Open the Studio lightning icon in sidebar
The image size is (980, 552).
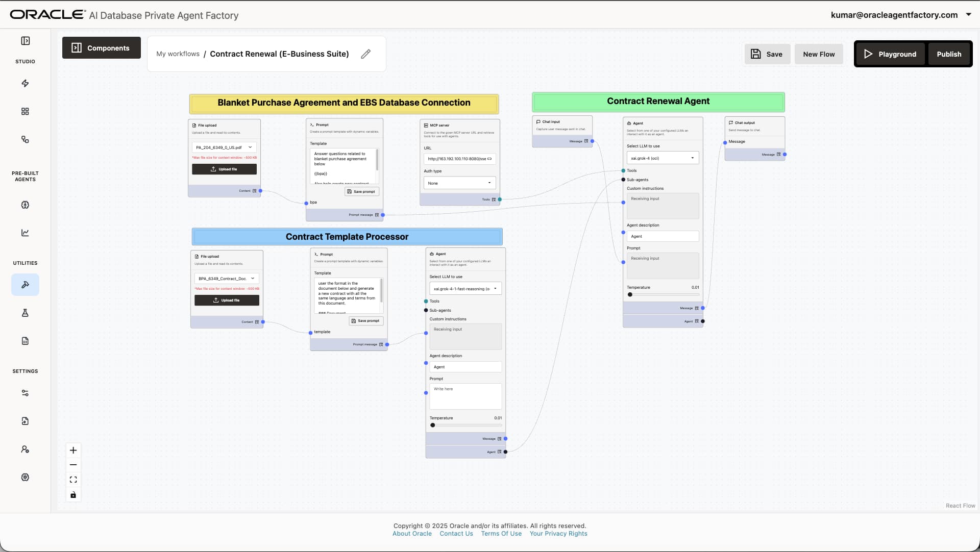click(25, 83)
